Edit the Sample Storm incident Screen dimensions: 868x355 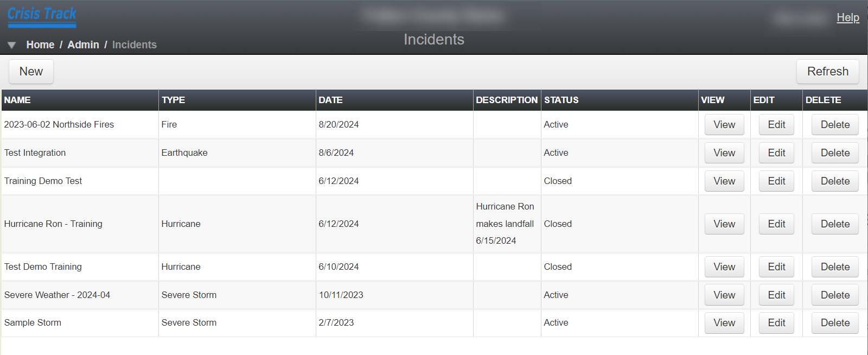(776, 322)
